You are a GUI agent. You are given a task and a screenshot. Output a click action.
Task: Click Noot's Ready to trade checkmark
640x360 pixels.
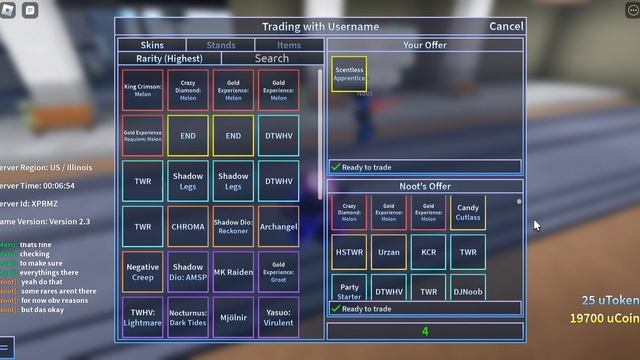pyautogui.click(x=336, y=309)
